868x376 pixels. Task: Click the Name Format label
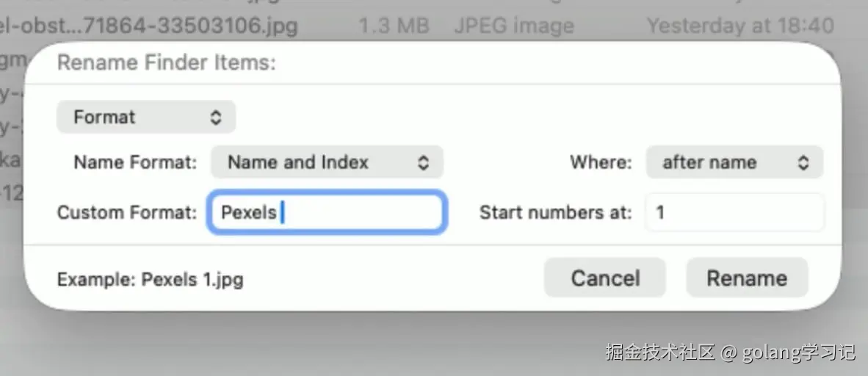(135, 163)
